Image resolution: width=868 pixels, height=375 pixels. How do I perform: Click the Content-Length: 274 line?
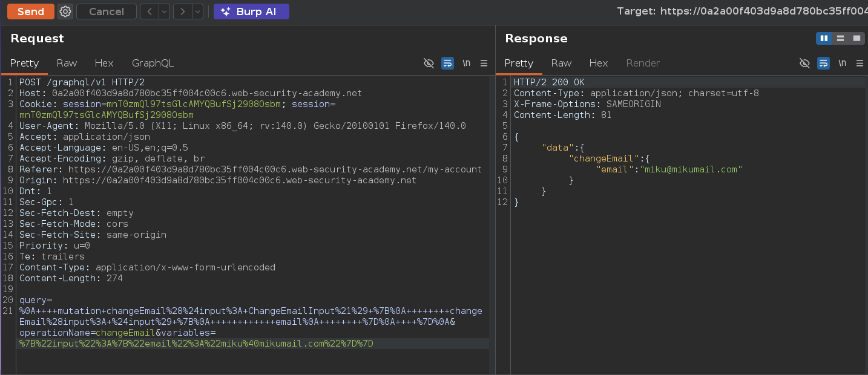tap(71, 278)
